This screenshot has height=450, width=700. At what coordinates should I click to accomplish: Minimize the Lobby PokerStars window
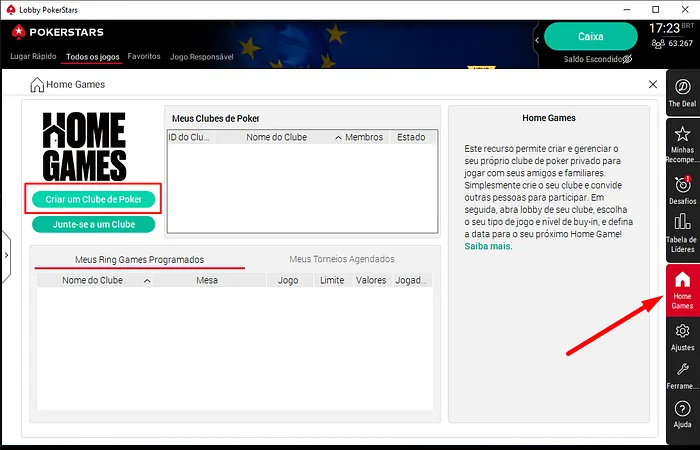click(626, 9)
